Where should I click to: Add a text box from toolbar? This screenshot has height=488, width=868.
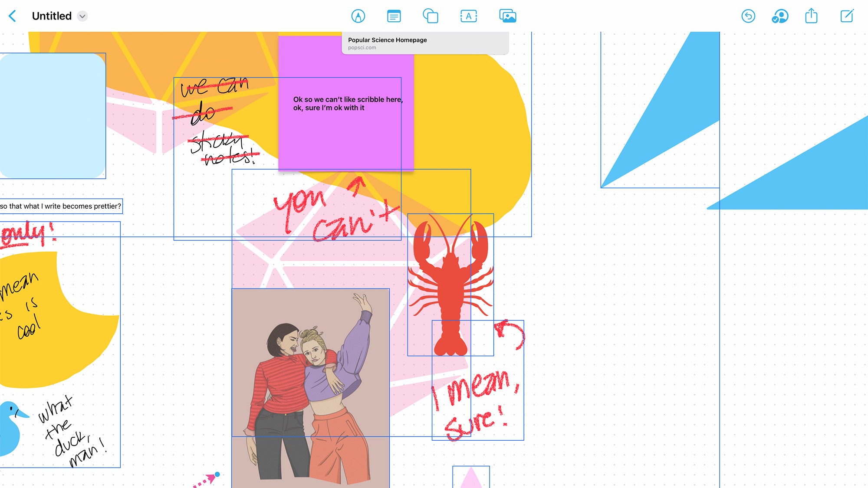pyautogui.click(x=468, y=16)
